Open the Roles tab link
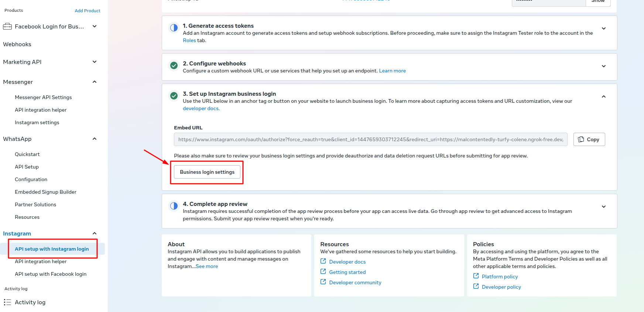The width and height of the screenshot is (644, 312). click(189, 41)
